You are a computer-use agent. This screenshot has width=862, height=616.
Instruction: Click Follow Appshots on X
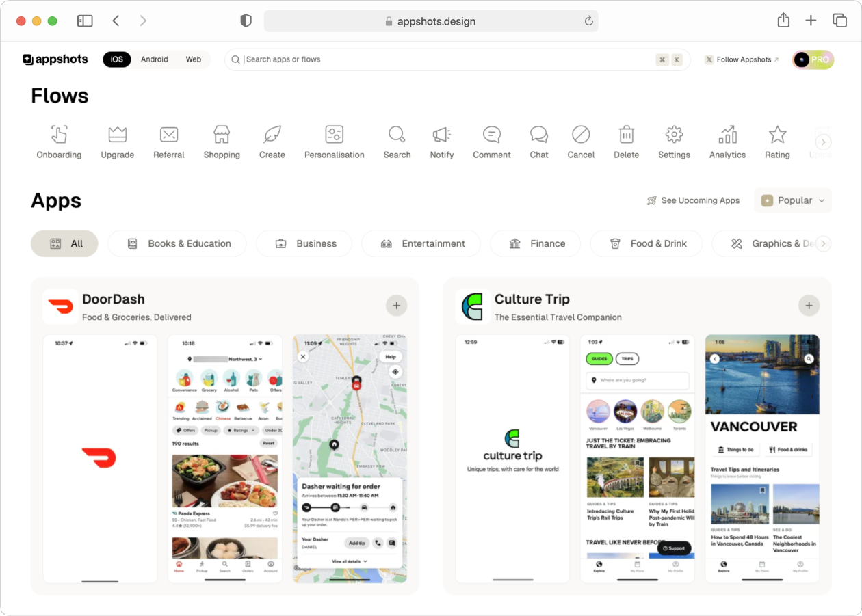(742, 59)
